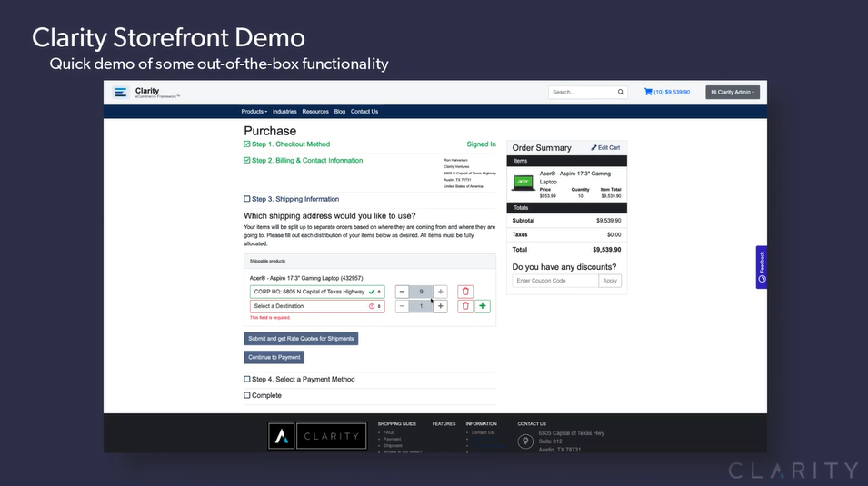Go to the Blog page
Viewport: 868px width, 486px height.
(340, 111)
